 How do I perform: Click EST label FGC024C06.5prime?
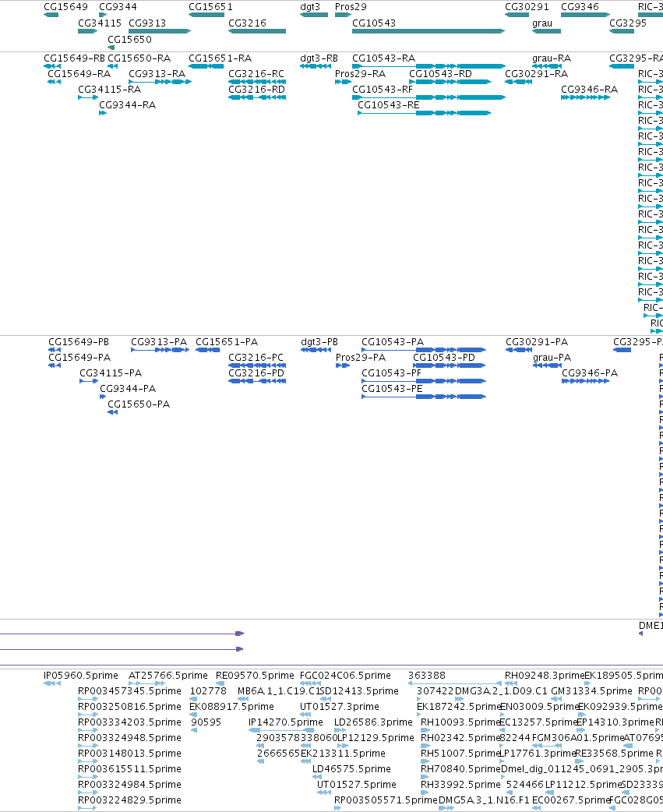[346, 676]
